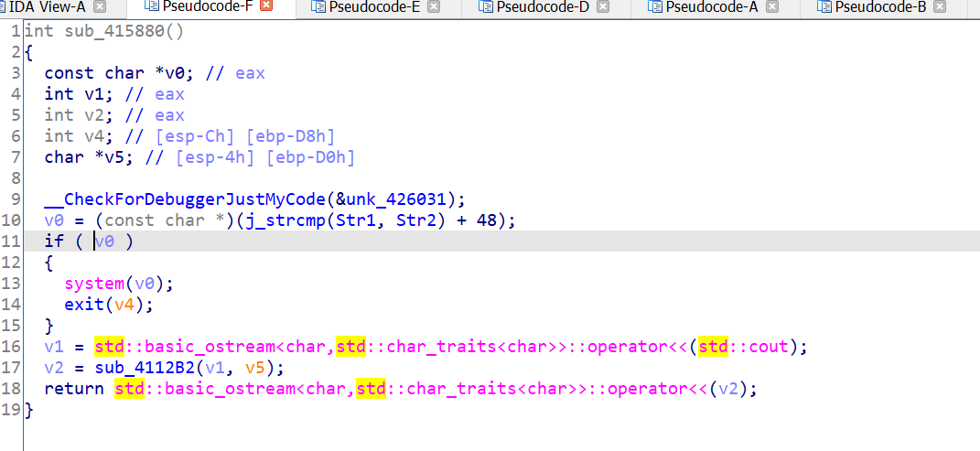Switch to the Pseudocode-A tab

coord(713,7)
